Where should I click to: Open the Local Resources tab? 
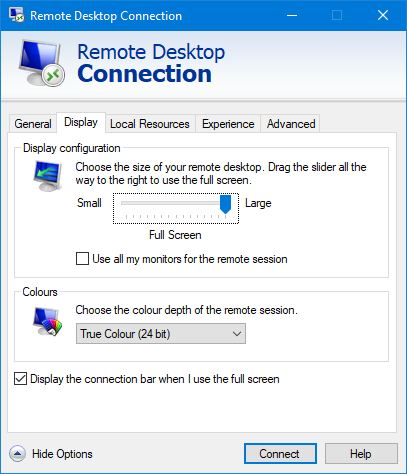click(x=150, y=124)
